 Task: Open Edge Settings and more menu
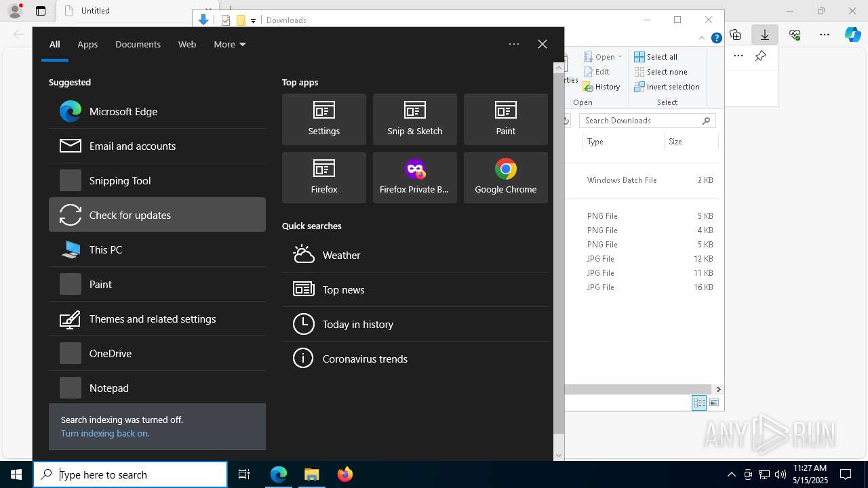click(825, 35)
